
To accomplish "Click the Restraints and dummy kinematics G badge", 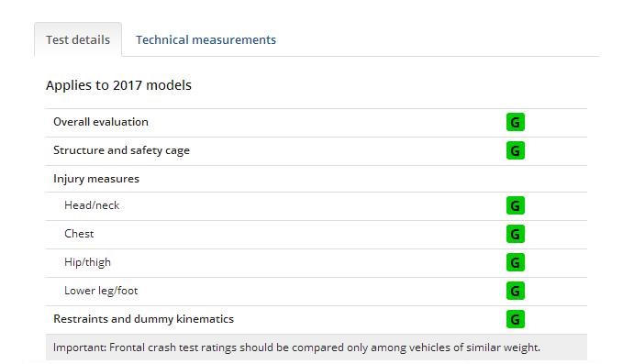I will coord(516,319).
